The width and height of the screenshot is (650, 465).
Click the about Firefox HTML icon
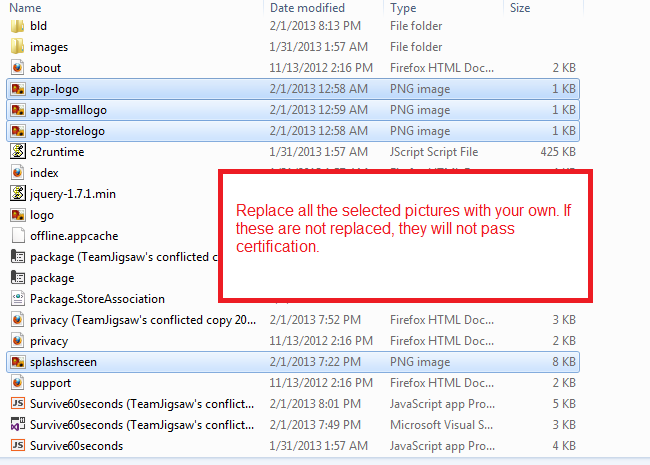[17, 67]
